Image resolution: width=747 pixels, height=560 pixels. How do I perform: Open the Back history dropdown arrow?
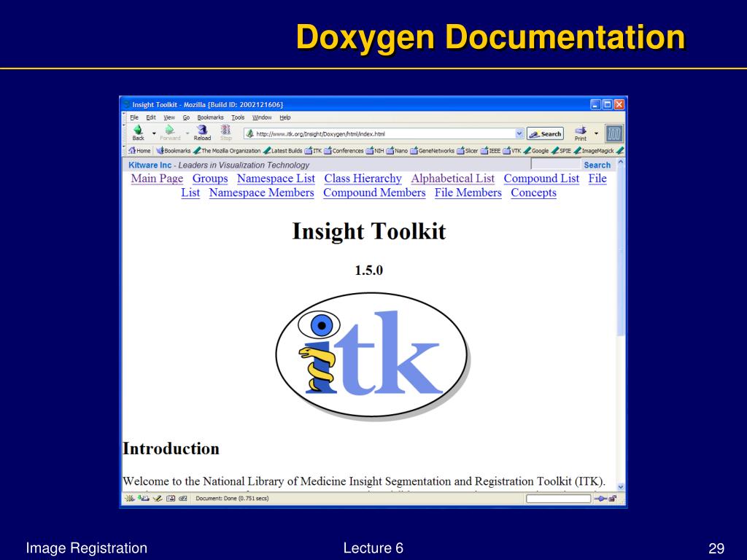point(154,133)
